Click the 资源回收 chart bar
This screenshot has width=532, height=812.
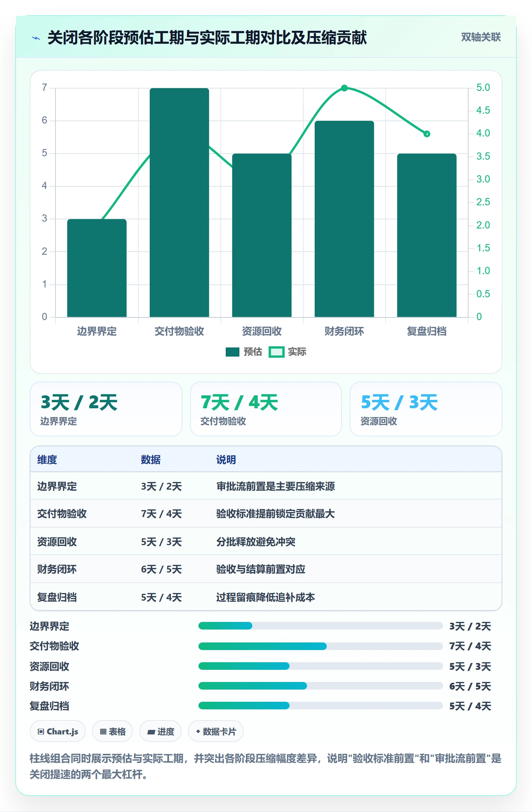(262, 235)
